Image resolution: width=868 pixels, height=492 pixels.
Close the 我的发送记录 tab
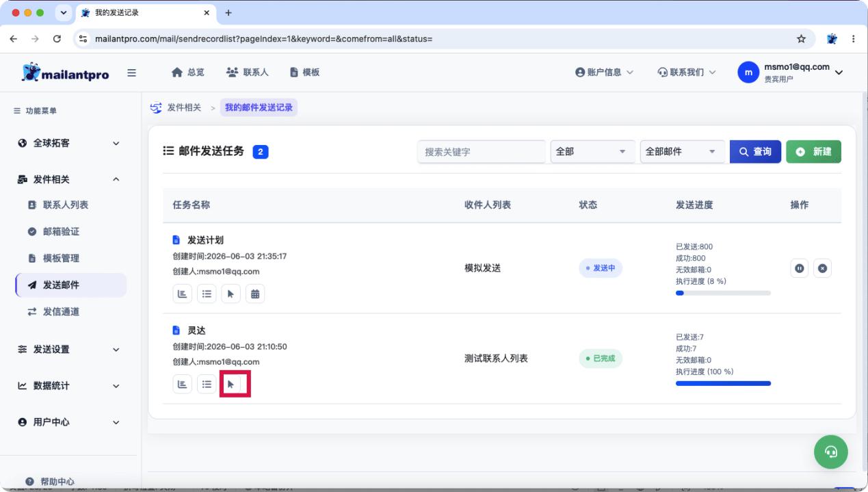coord(207,13)
